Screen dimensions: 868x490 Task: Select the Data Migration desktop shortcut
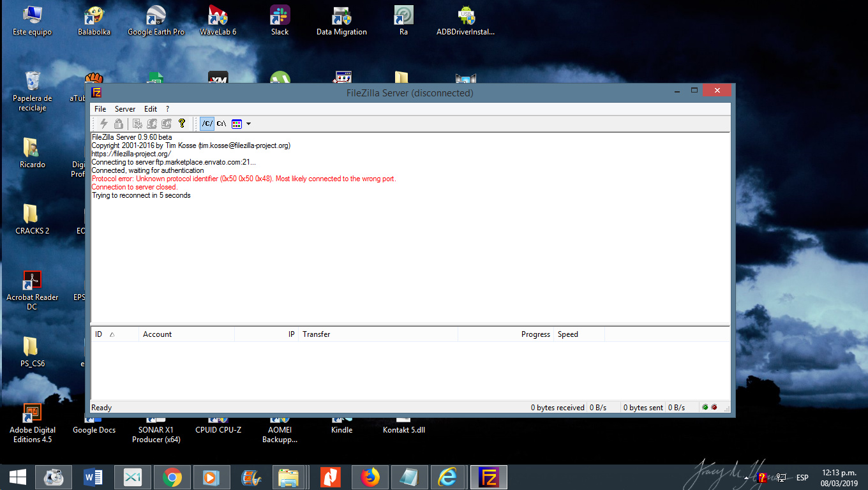(342, 21)
